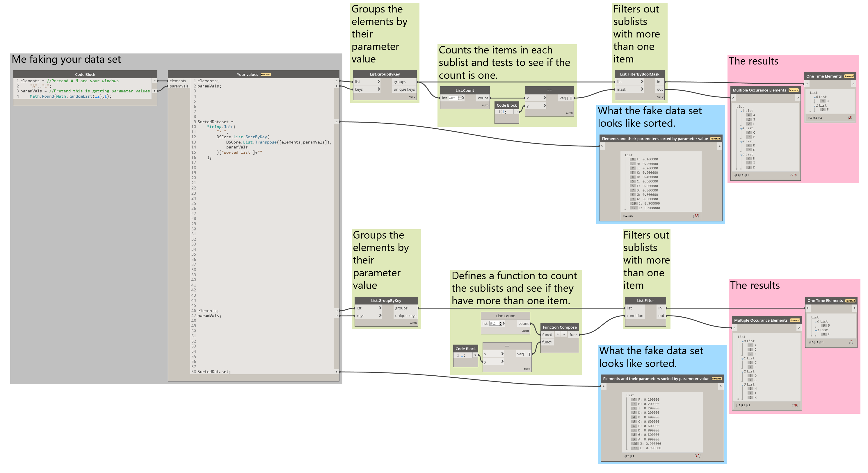868x473 pixels.
Task: Click the minus button on Function Compose
Action: [564, 334]
